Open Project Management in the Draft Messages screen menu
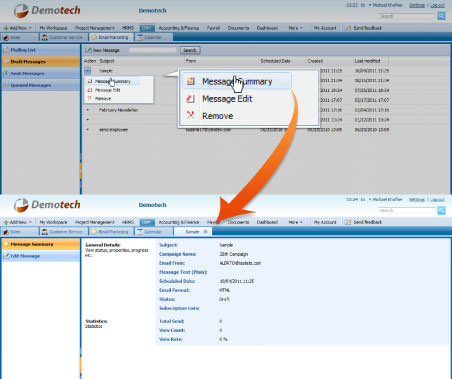Image resolution: width=452 pixels, height=379 pixels. (x=95, y=28)
